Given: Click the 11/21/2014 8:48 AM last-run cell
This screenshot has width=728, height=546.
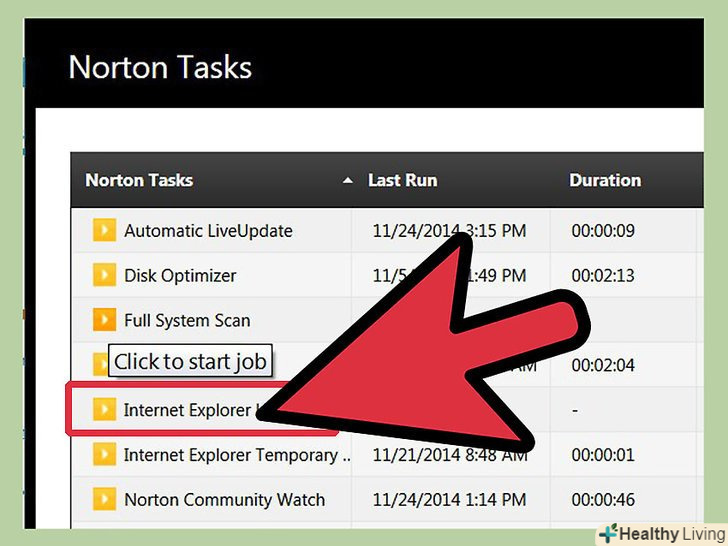Looking at the screenshot, I should point(449,455).
